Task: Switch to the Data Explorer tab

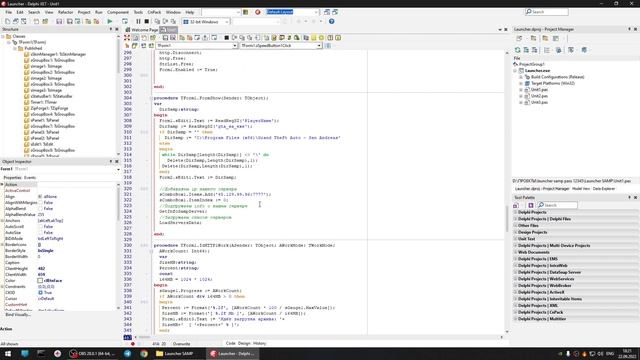Action: tap(604, 189)
